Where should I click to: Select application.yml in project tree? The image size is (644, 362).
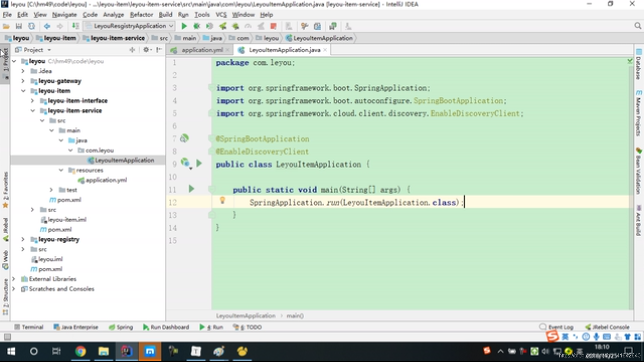(x=102, y=180)
